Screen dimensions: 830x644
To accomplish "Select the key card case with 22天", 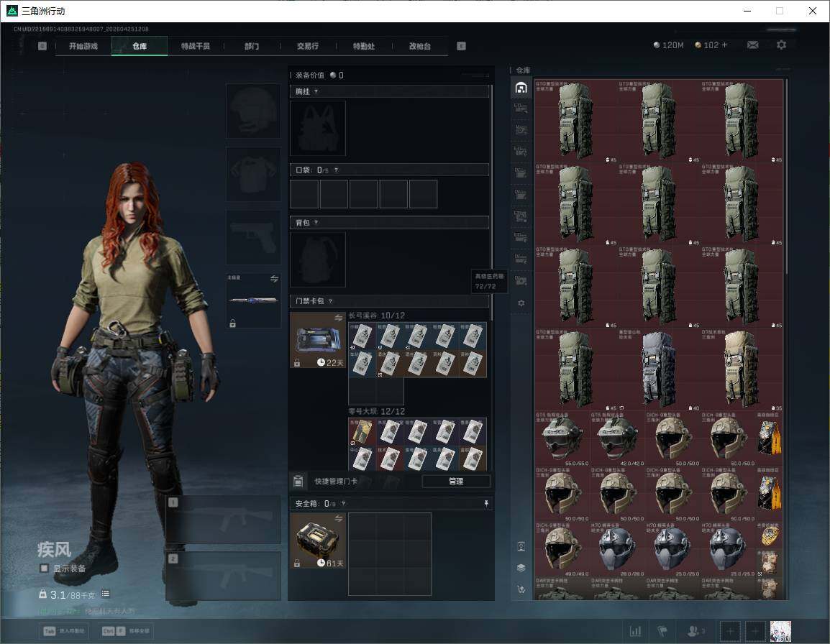I will tap(318, 340).
